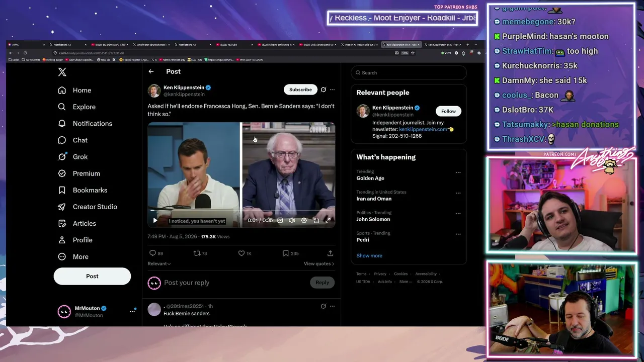Click the browser back arrow
This screenshot has height=362, width=644.
tap(11, 53)
